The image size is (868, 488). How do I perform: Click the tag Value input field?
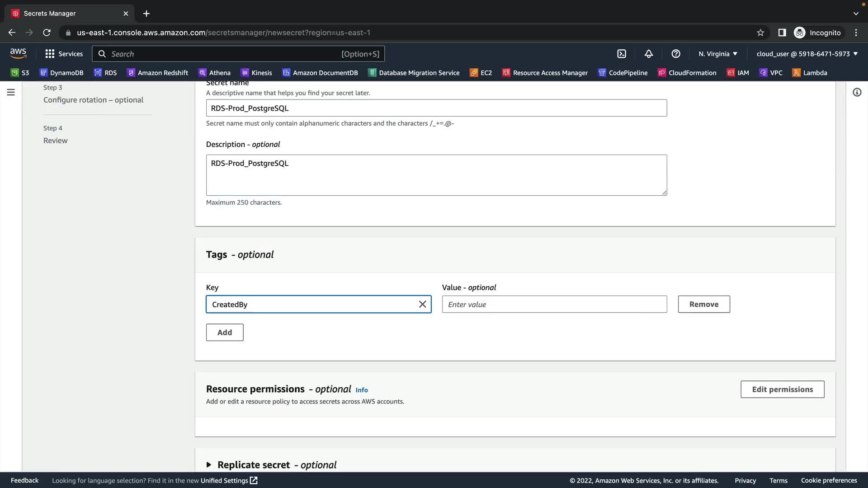(x=554, y=305)
